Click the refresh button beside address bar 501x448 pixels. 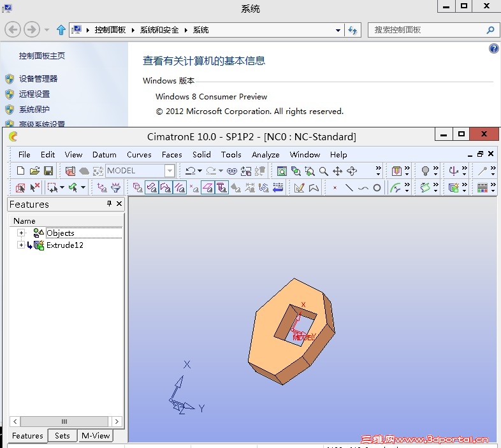tap(352, 31)
